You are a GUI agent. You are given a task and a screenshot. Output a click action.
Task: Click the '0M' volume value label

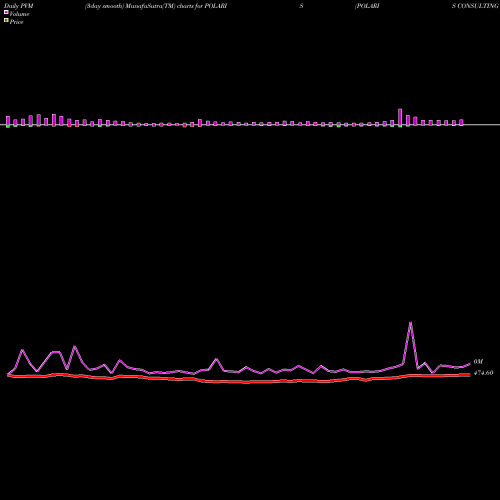[478, 362]
